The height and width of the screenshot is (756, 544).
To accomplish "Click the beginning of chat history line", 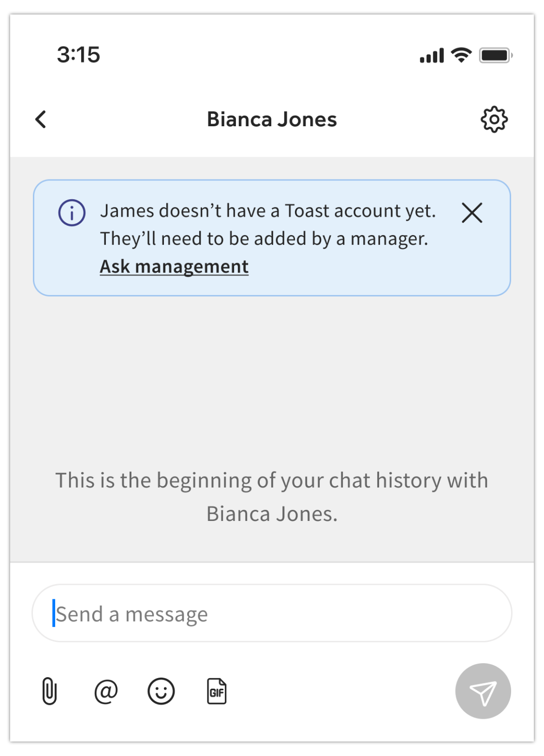I will tap(272, 481).
